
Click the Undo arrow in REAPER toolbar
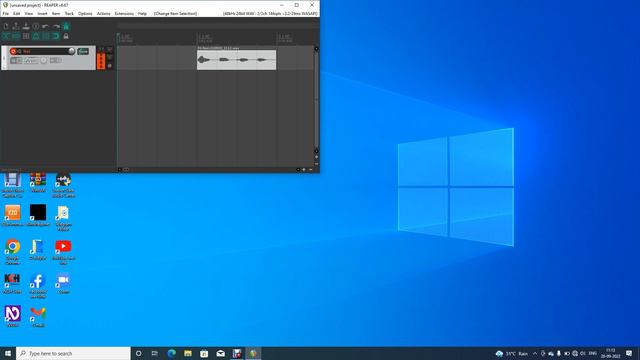point(46,26)
